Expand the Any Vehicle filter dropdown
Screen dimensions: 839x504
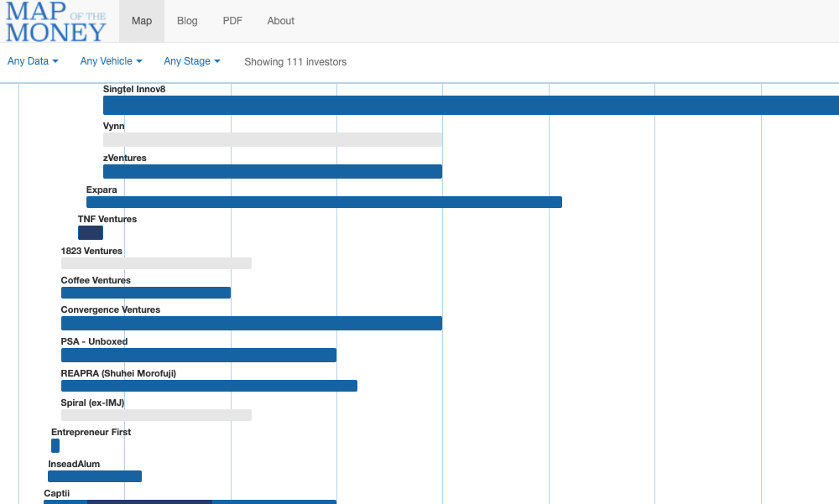112,61
